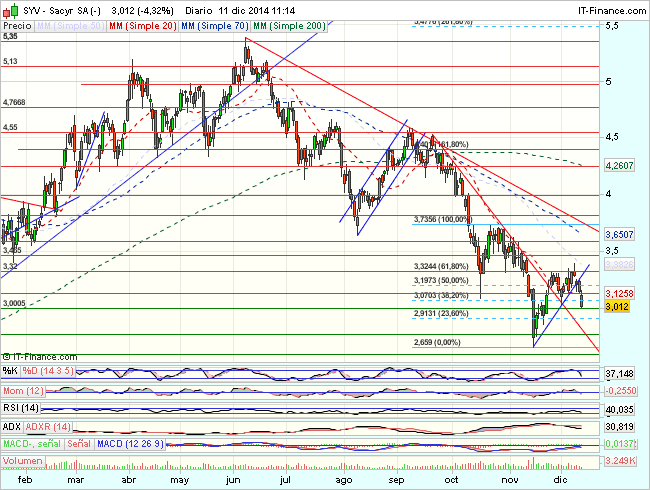Click the resistance level label 5,35
650x490 pixels.
(x=10, y=36)
